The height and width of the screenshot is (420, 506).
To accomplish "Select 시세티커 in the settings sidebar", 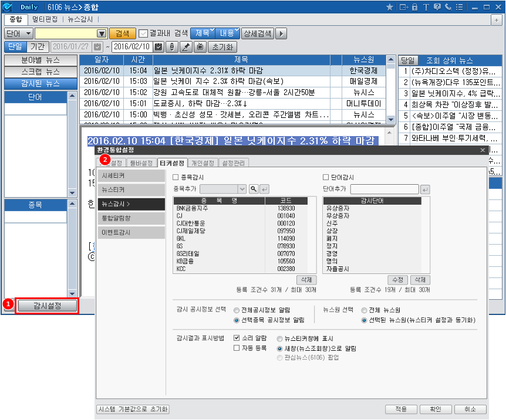I will [x=131, y=176].
